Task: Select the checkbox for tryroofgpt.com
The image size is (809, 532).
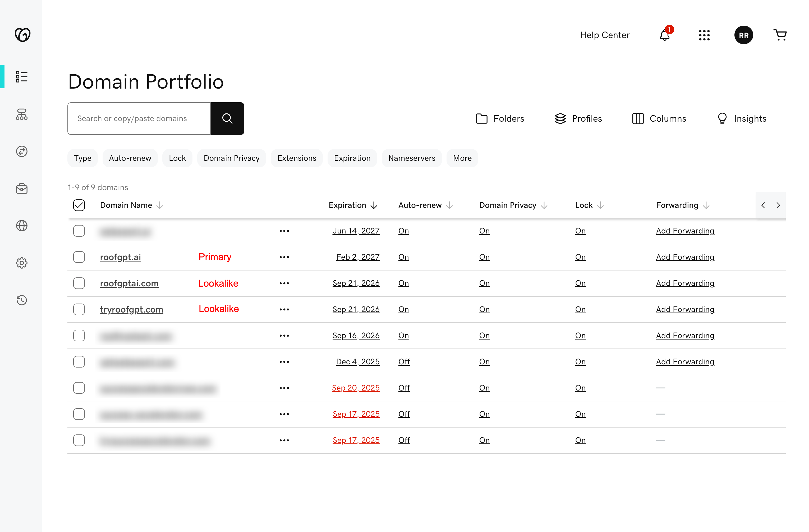Action: [79, 309]
